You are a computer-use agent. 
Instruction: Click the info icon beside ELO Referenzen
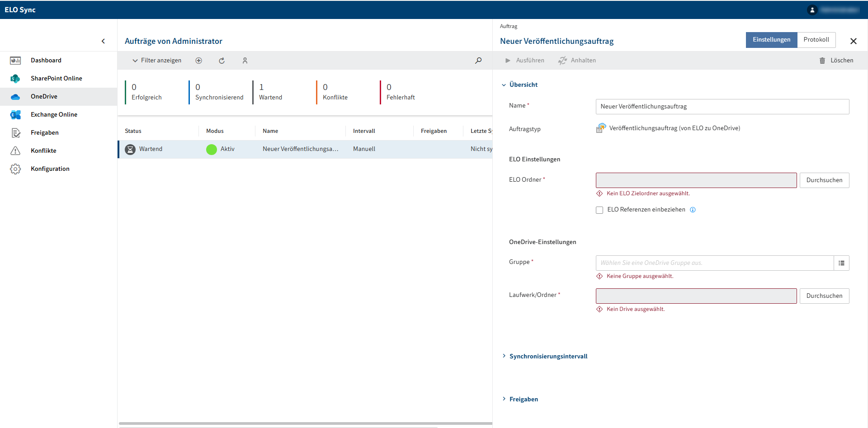(x=693, y=210)
